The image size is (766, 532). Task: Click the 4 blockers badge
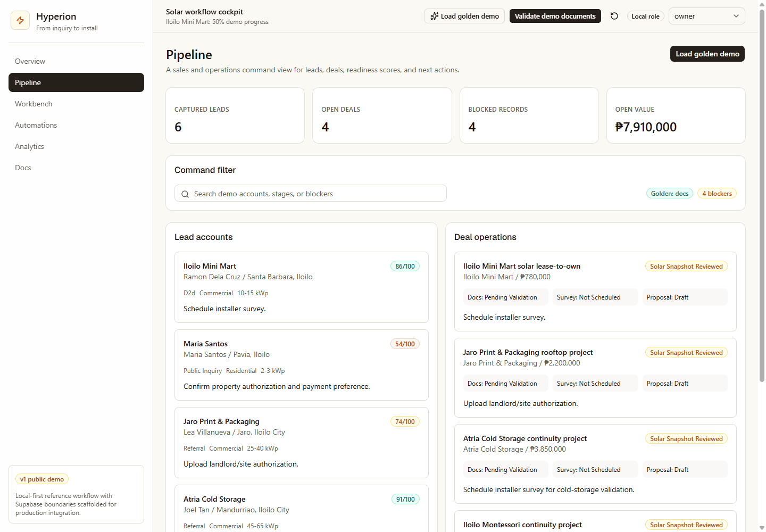point(717,194)
